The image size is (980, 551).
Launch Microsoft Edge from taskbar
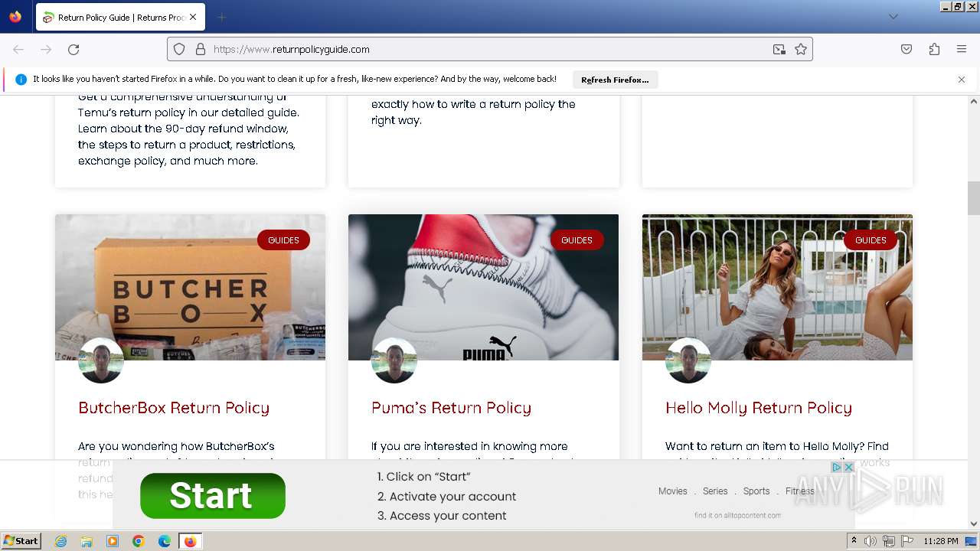(165, 541)
